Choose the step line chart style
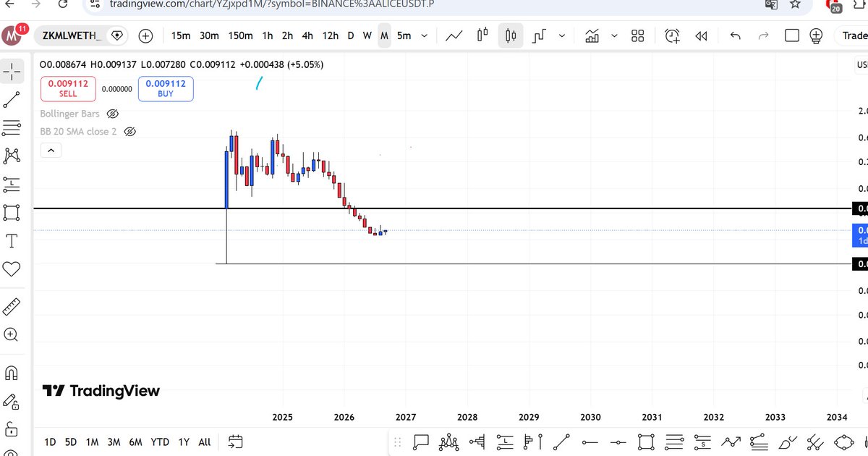Image resolution: width=868 pixels, height=456 pixels. pyautogui.click(x=540, y=35)
